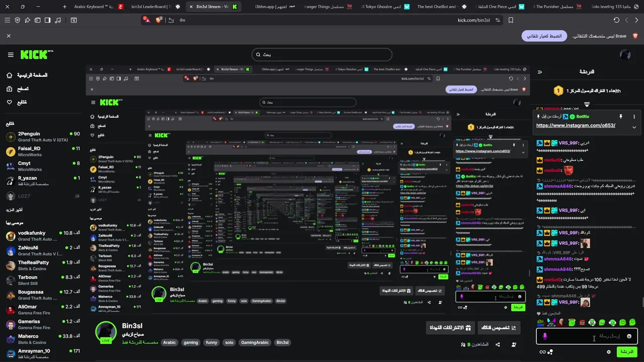Image resolution: width=644 pixels, height=362 pixels.
Task: Open the emoji picker in message box
Action: (629, 336)
